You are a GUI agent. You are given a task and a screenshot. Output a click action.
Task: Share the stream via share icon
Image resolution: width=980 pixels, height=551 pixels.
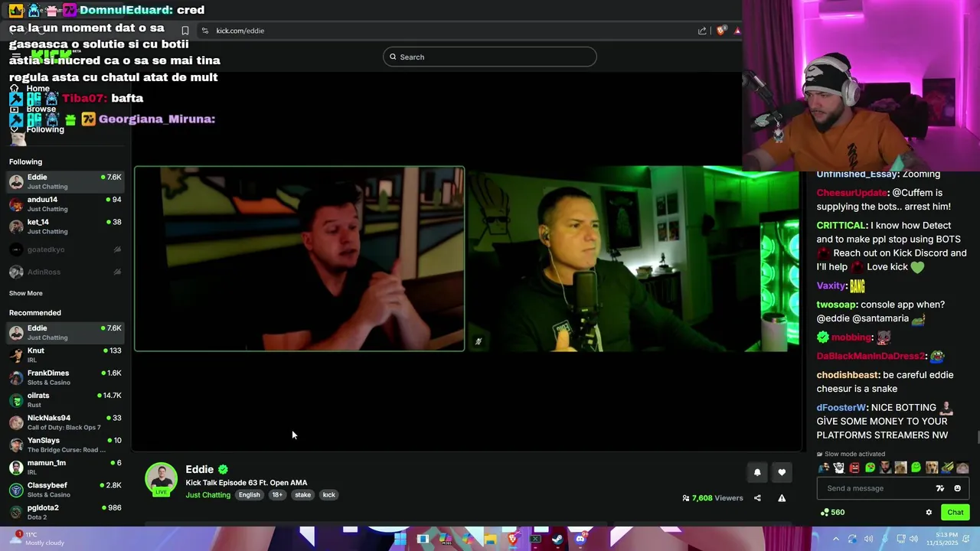(x=757, y=498)
